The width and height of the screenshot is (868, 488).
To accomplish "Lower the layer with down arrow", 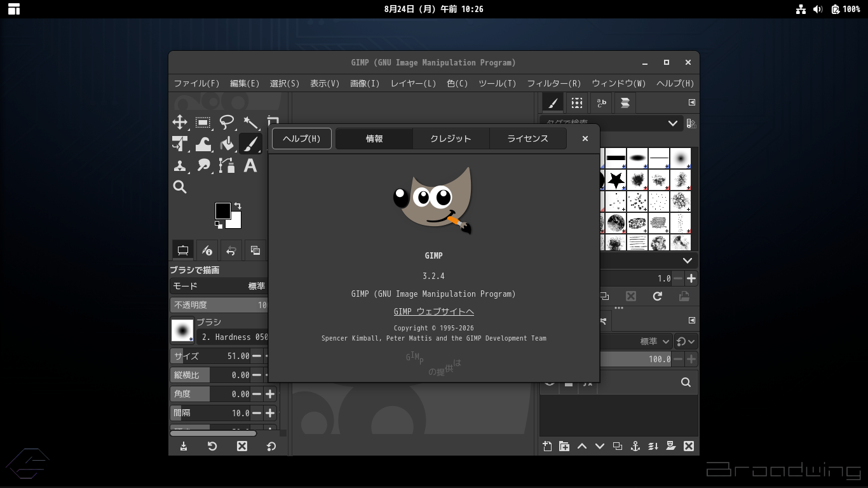I will [599, 447].
